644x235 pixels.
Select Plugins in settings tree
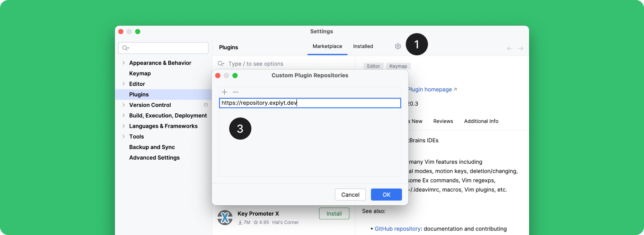coord(163,95)
